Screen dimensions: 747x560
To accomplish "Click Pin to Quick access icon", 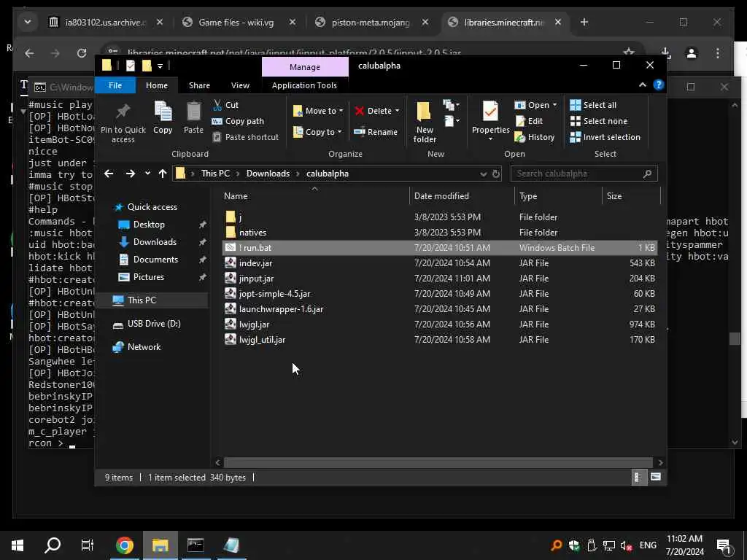I will click(x=123, y=122).
